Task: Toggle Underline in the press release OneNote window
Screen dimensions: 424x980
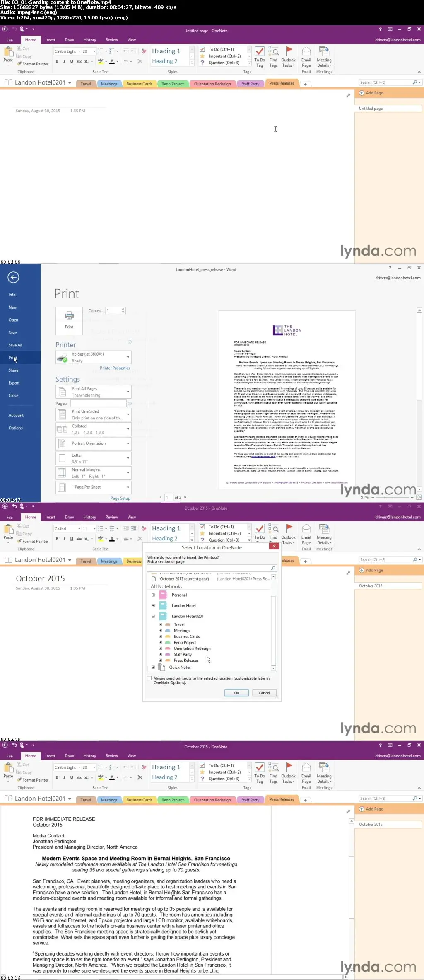Action: point(72,777)
